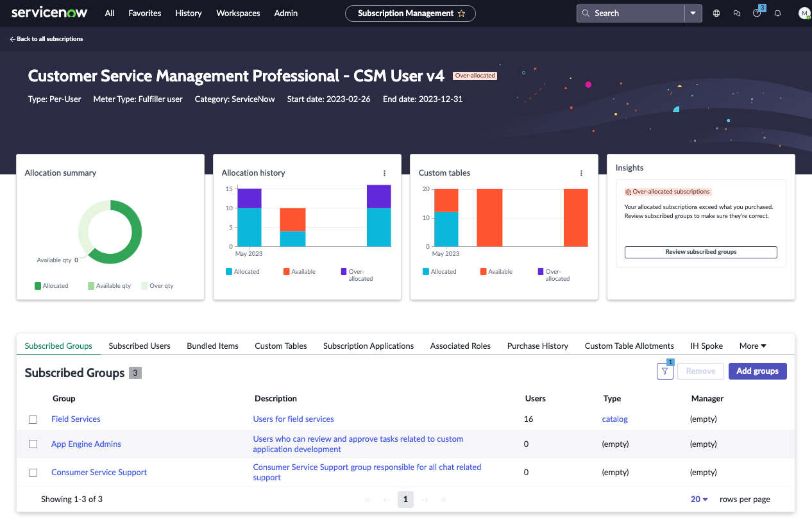Open the globe scope picker icon
Viewport: 812px width, 520px height.
(716, 13)
